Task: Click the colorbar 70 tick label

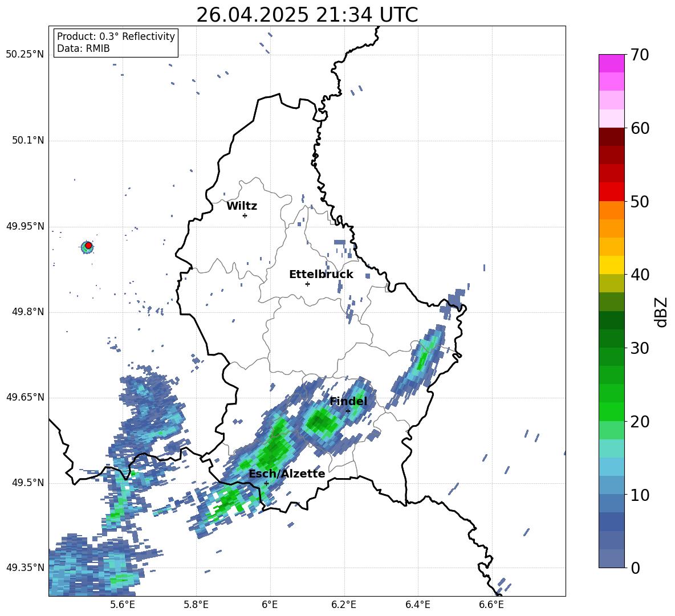Action: coord(640,55)
